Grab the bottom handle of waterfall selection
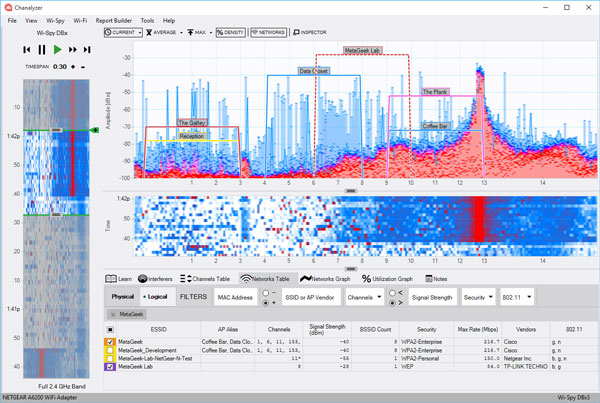This screenshot has width=600, height=403. 56,215
